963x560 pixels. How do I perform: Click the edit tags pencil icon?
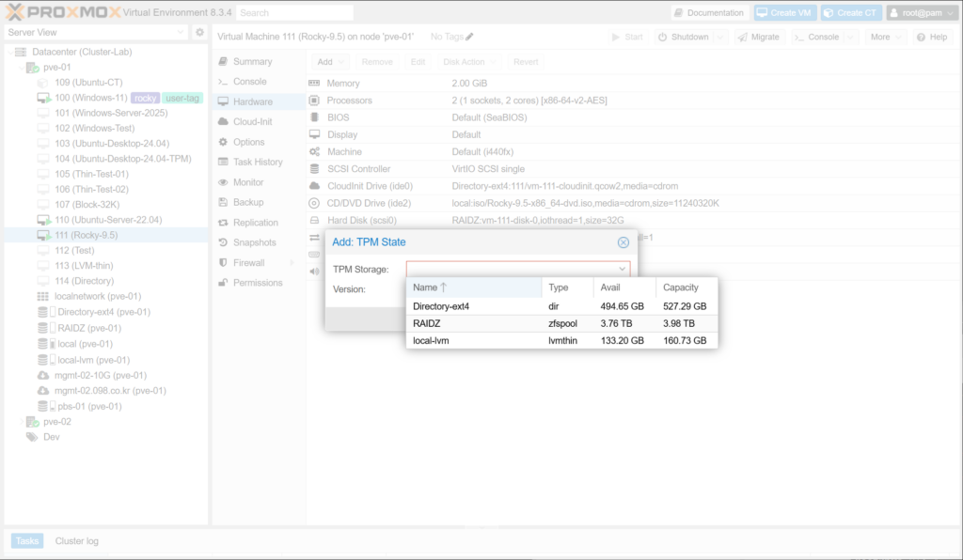[469, 37]
